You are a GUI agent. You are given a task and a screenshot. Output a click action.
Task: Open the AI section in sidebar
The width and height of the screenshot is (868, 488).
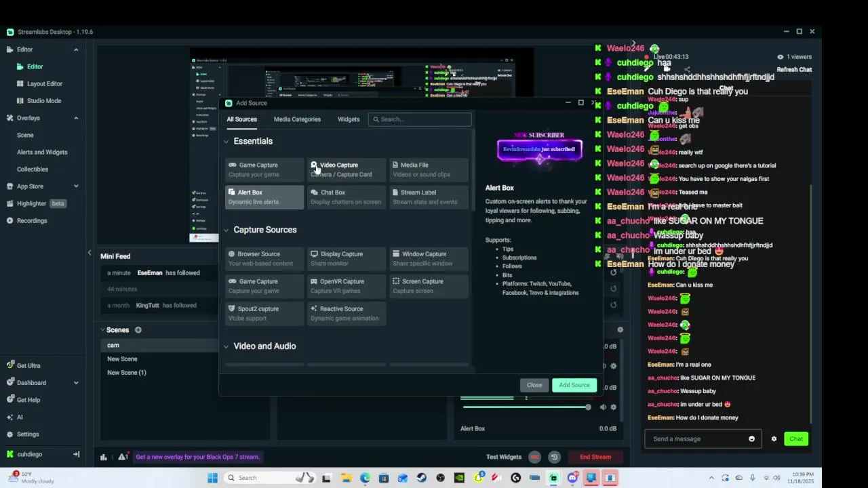[x=19, y=417]
